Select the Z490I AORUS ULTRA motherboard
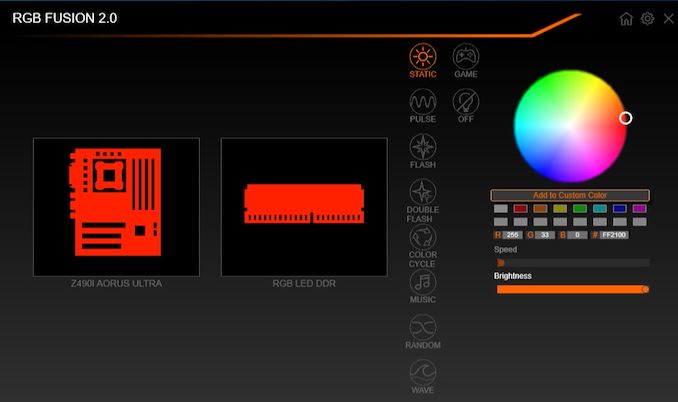Screen dimensions: 678x402 [x=116, y=207]
